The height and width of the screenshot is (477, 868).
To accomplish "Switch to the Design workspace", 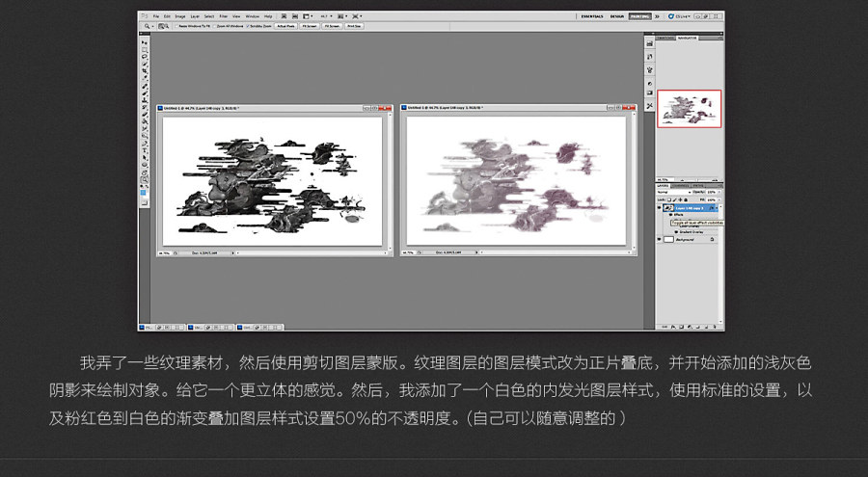I will 616,16.
